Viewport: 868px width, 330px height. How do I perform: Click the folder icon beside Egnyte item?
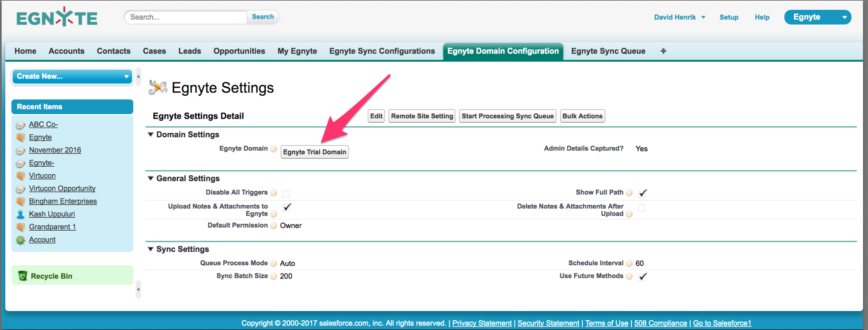click(x=21, y=138)
